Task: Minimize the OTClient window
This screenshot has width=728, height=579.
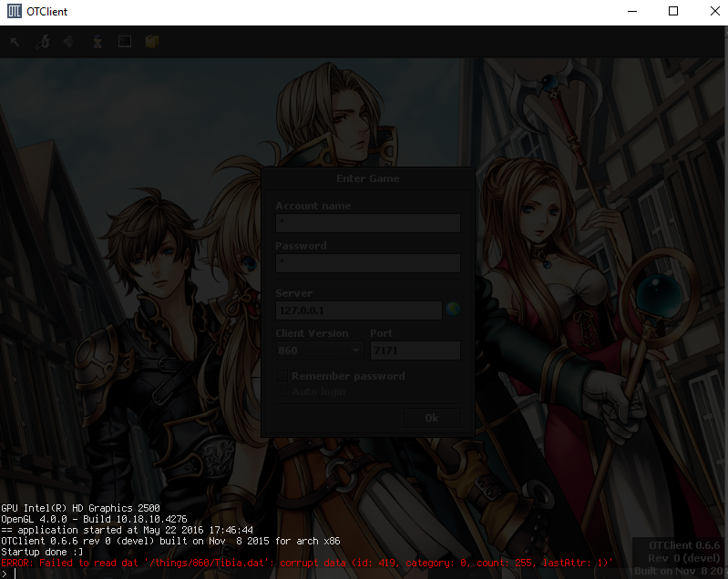Action: (x=632, y=11)
